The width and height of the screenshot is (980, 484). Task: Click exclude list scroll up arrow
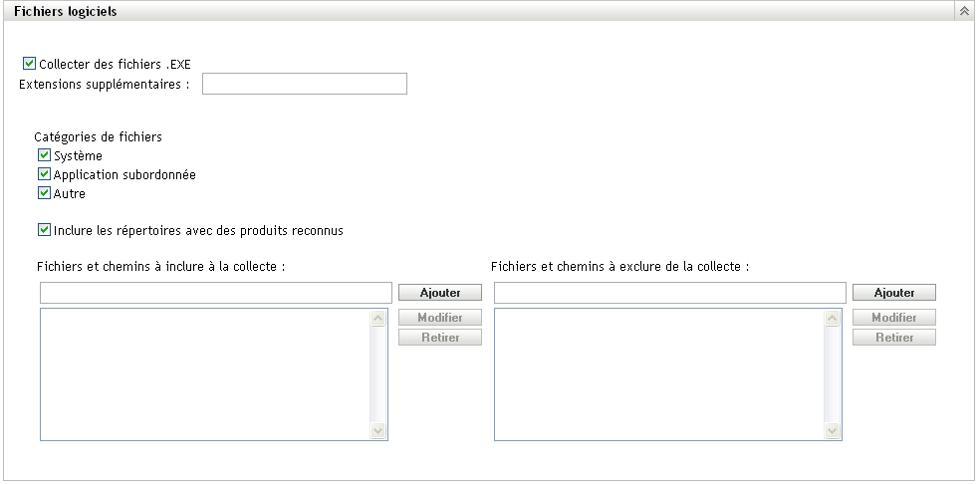click(x=832, y=319)
